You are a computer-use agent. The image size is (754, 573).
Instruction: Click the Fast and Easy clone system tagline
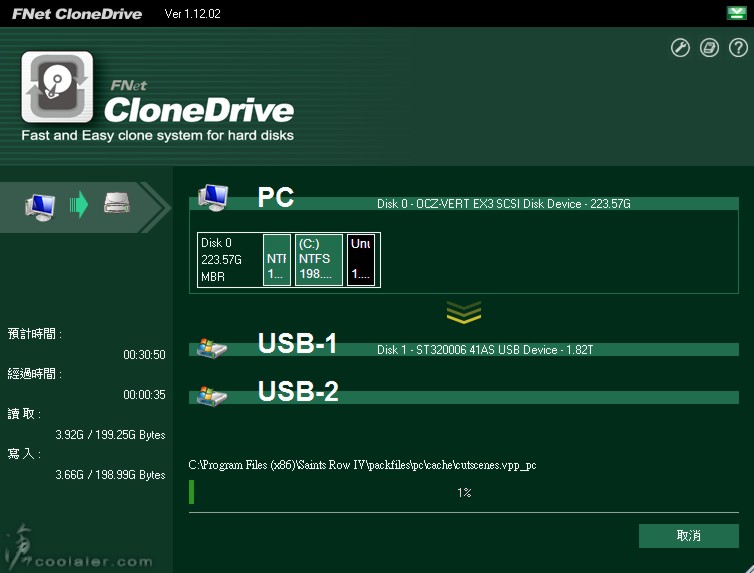(x=157, y=136)
